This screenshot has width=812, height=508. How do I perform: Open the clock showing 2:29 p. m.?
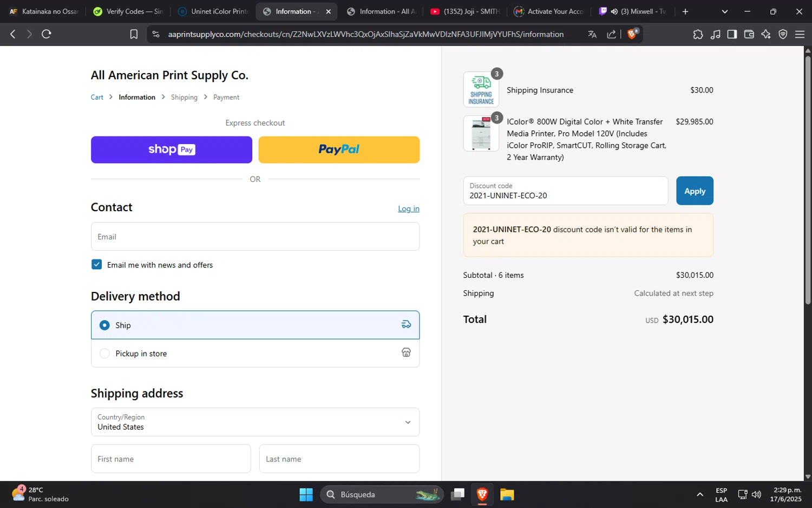tap(786, 494)
